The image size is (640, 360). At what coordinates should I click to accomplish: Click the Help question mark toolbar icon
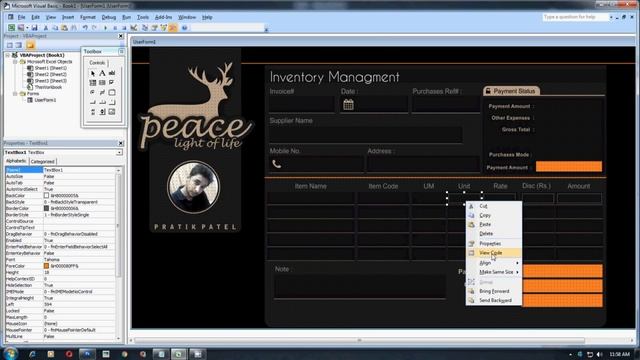pos(184,28)
